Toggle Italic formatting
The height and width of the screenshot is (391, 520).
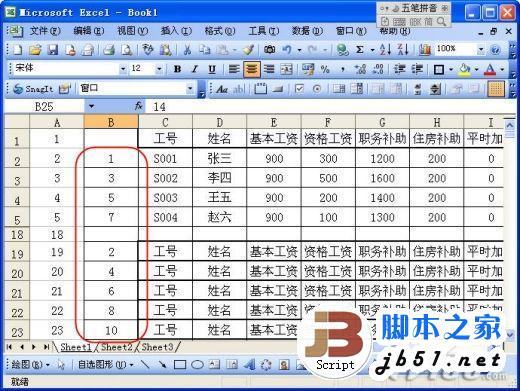click(x=195, y=69)
